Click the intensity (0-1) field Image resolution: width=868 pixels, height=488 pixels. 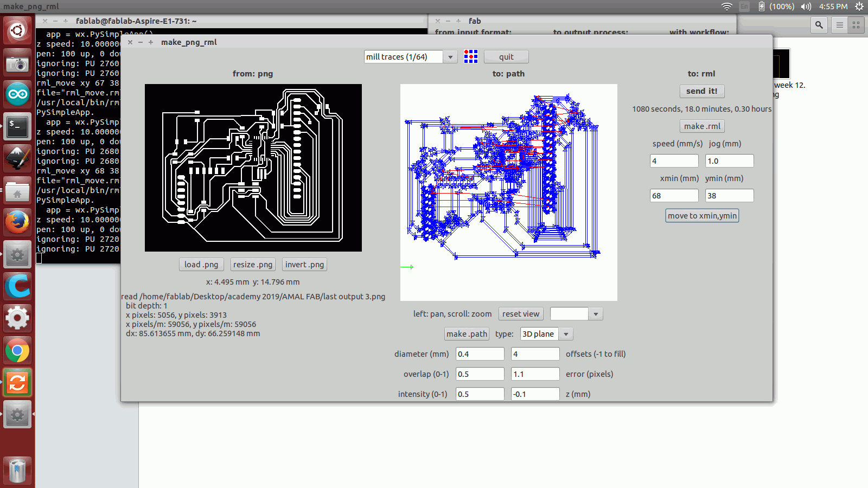pos(480,394)
